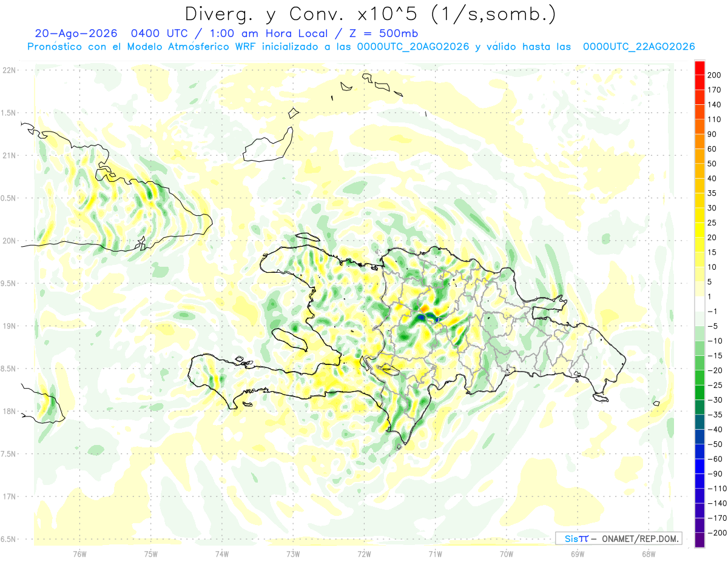
Task: Click the "SisTT - ONAMET/REP.DOM." credit box
Action: [x=618, y=538]
